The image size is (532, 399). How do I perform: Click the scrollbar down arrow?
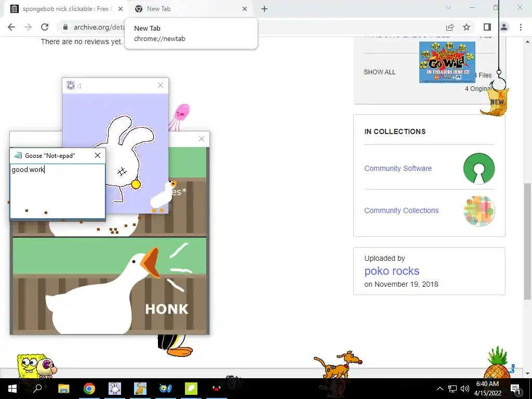[528, 374]
